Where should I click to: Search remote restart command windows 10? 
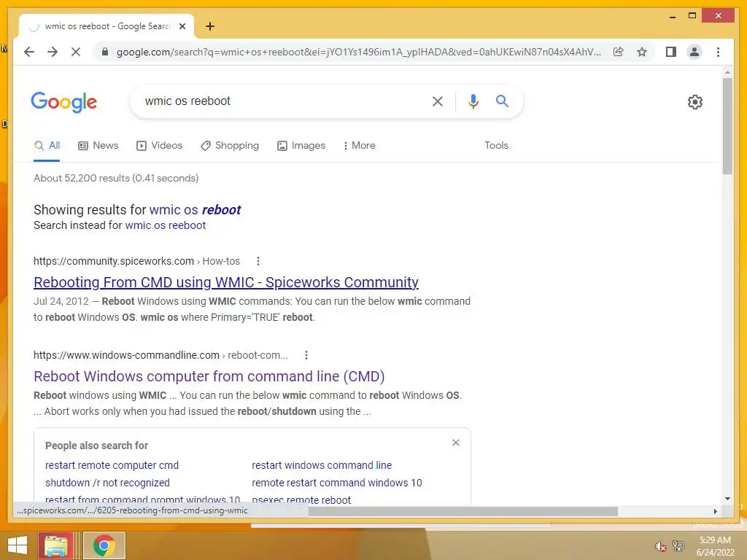pos(337,483)
